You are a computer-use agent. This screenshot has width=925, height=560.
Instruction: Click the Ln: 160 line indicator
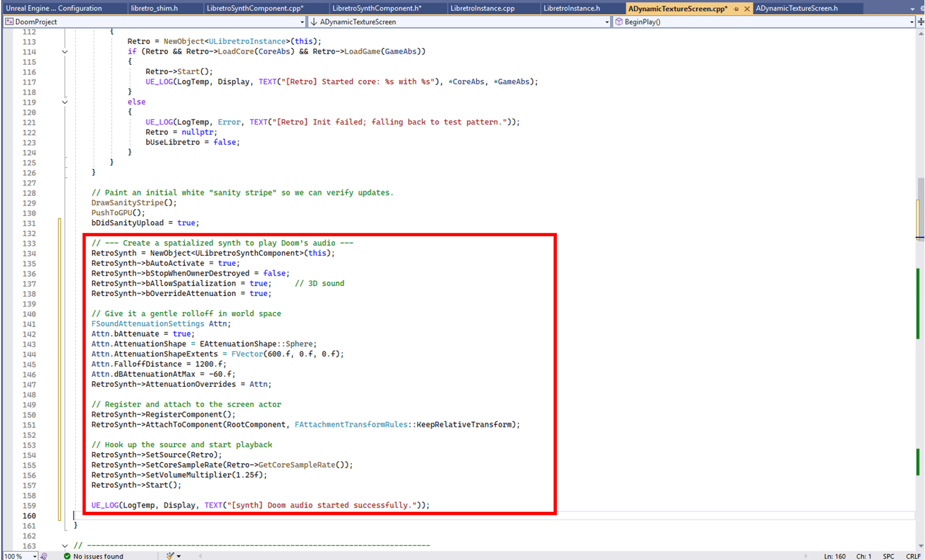pos(835,556)
